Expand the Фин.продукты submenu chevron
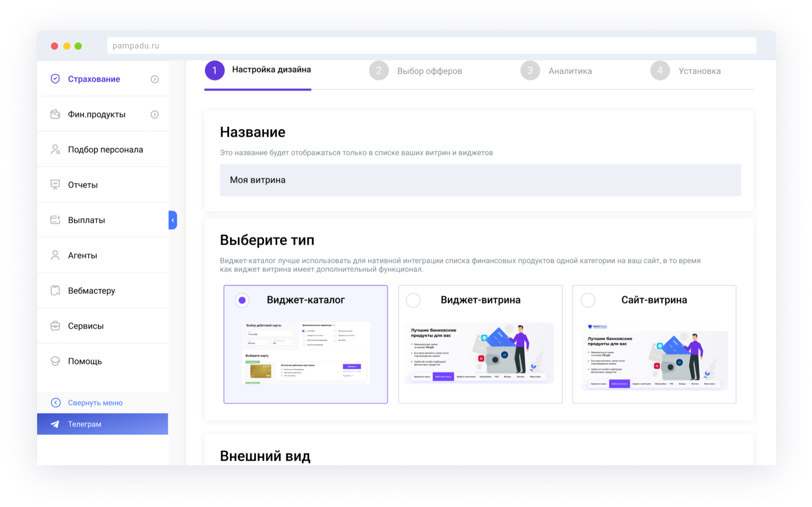 (154, 114)
